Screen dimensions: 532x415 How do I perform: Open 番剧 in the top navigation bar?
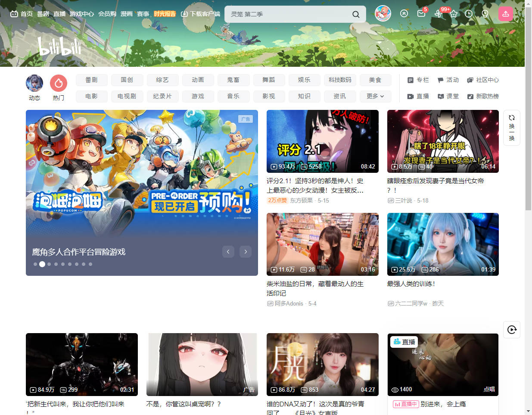(43, 14)
